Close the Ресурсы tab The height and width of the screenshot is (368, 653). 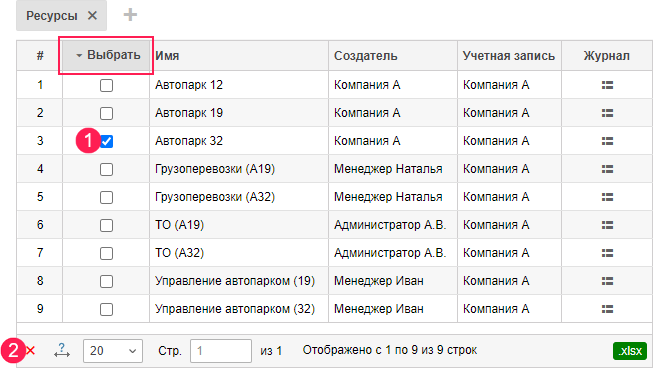point(92,16)
